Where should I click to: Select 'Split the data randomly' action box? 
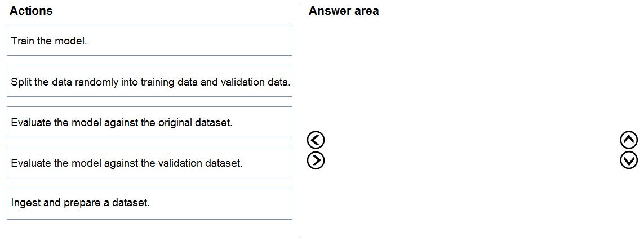point(149,81)
